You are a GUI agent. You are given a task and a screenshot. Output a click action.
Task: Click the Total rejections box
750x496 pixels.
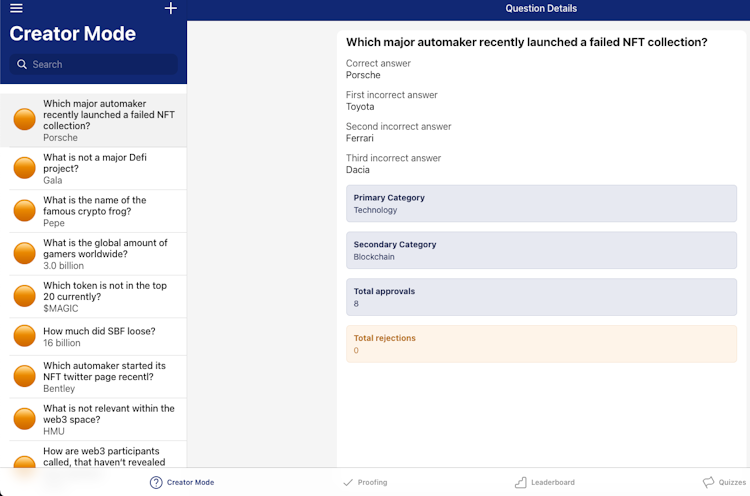coord(541,344)
